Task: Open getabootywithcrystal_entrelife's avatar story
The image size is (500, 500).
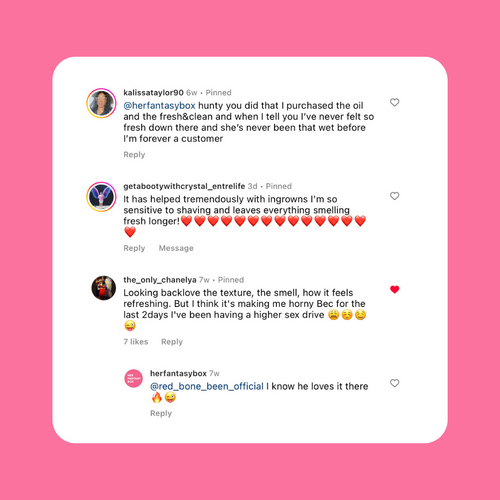Action: [101, 197]
